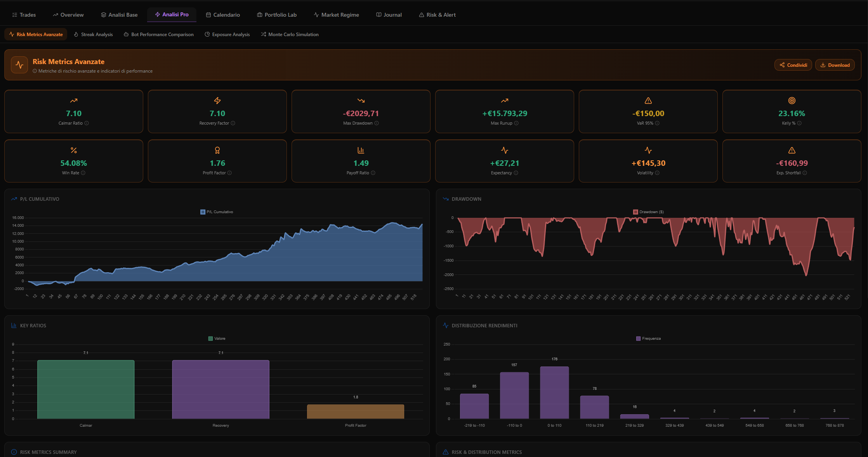
Task: Click the target icon on Kelly % card
Action: coord(792,101)
